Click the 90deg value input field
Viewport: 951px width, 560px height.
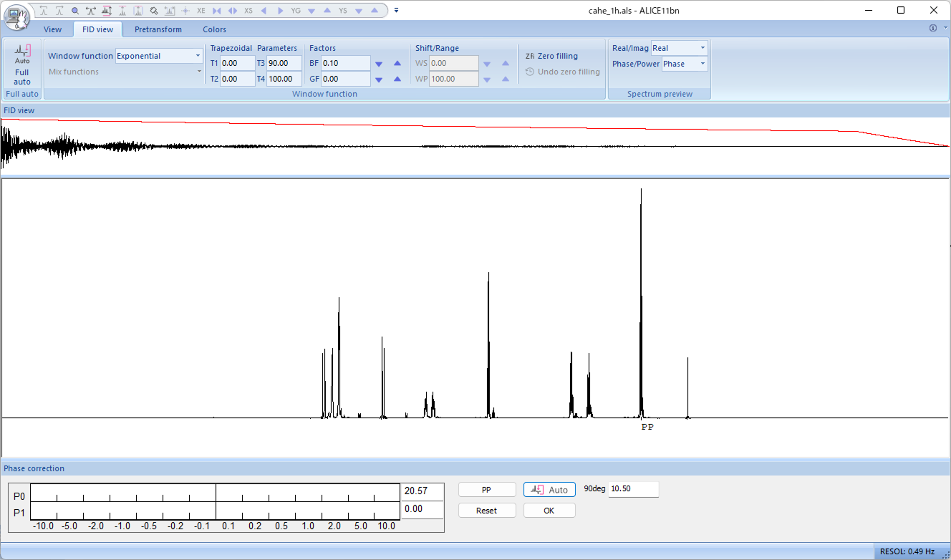[632, 489]
